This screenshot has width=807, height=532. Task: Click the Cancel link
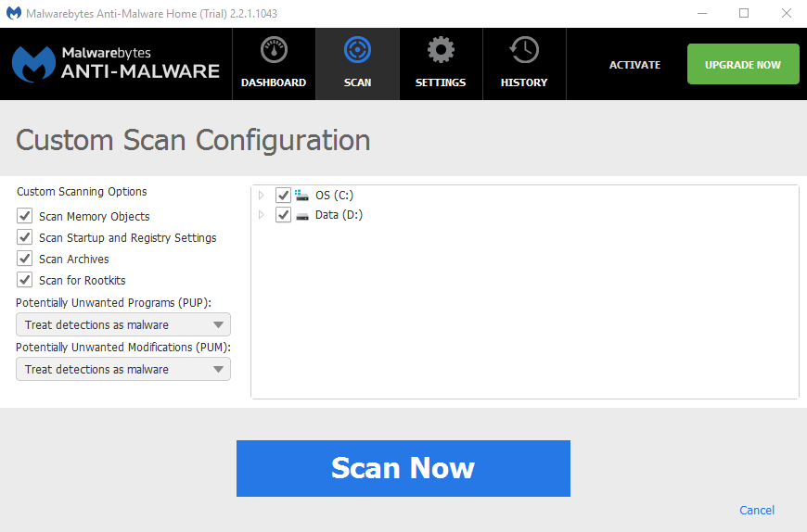tap(757, 511)
